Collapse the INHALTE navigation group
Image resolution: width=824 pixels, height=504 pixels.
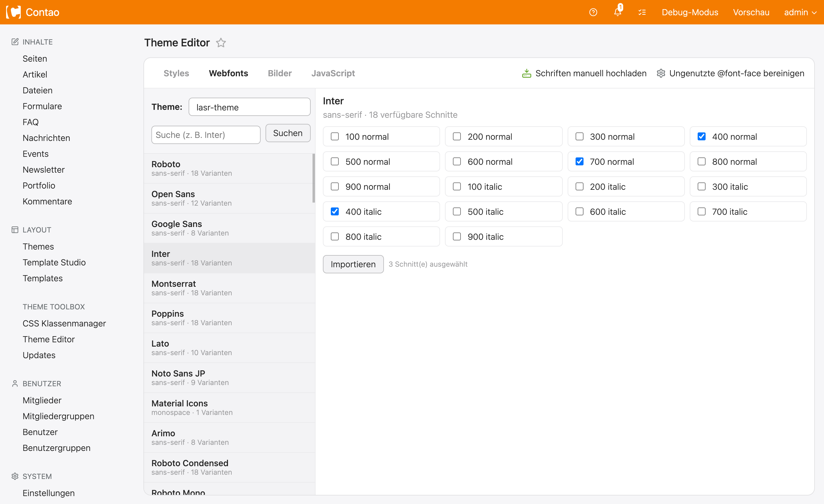point(38,42)
